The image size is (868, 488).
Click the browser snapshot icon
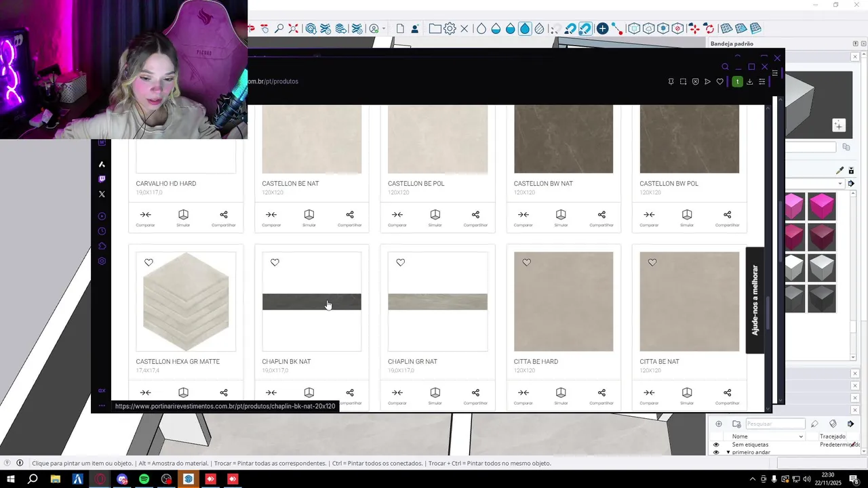(x=683, y=81)
